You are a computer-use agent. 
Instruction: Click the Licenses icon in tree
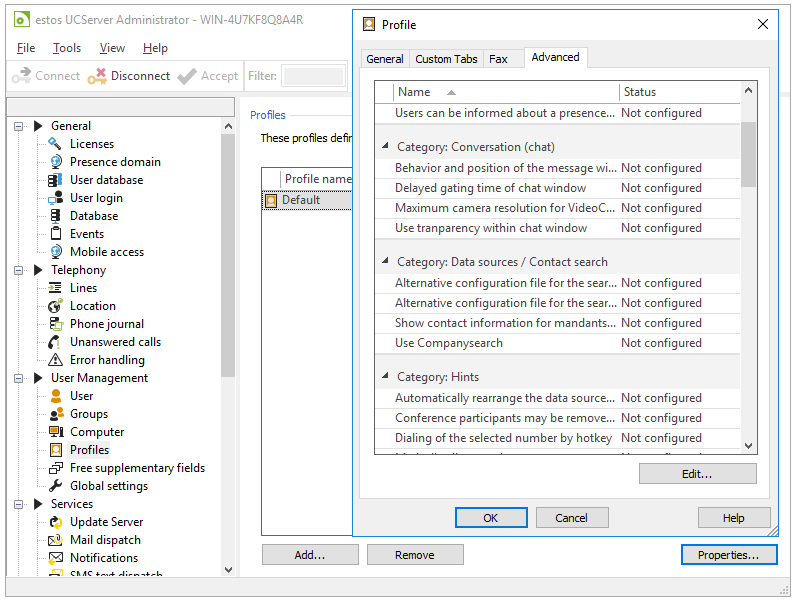56,144
